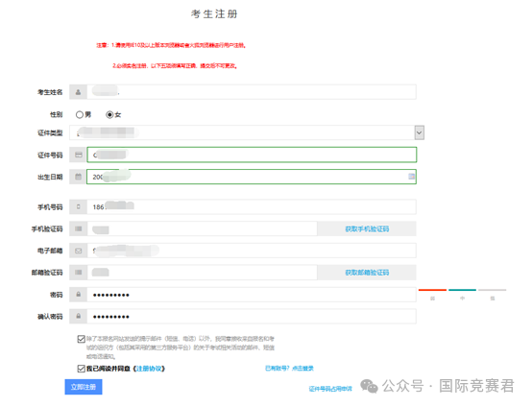Open the date picker icon in birth date field
Viewport: 532px width, 407px height.
[412, 177]
